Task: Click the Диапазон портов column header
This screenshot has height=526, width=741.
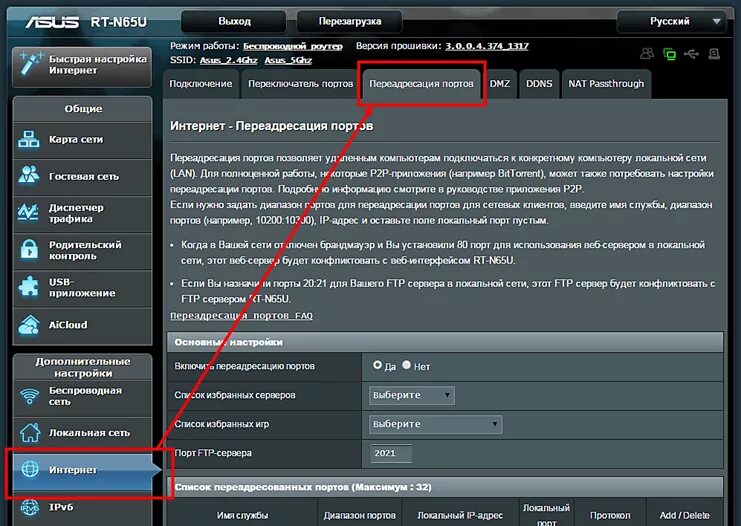Action: pyautogui.click(x=360, y=515)
